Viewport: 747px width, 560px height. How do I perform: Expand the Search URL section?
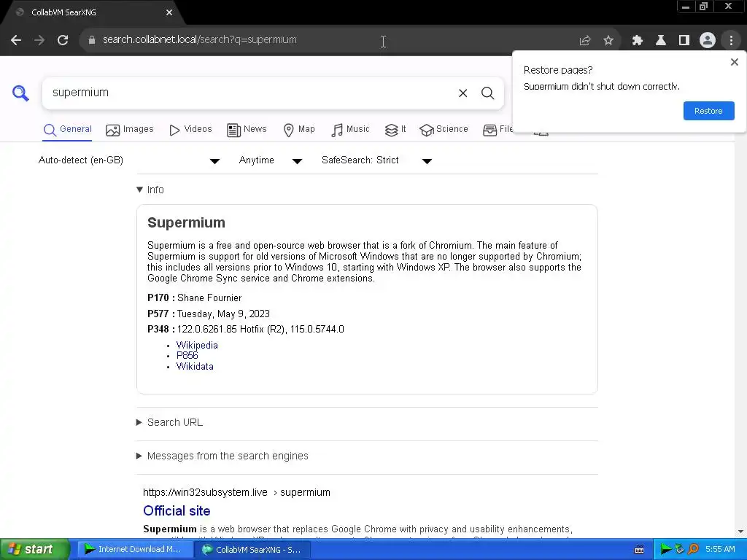(169, 422)
